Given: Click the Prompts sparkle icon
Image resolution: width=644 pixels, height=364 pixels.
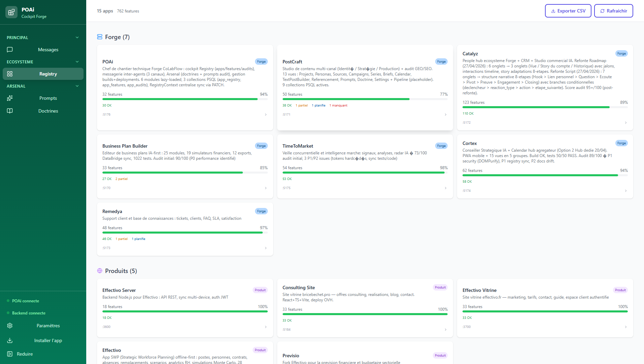Looking at the screenshot, I should [10, 98].
